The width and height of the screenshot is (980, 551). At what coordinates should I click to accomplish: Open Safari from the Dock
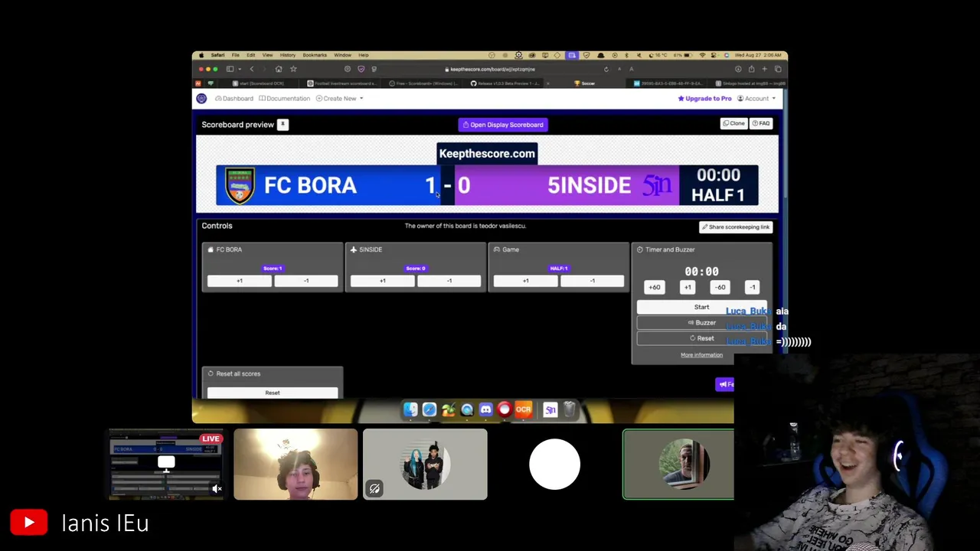pos(430,409)
